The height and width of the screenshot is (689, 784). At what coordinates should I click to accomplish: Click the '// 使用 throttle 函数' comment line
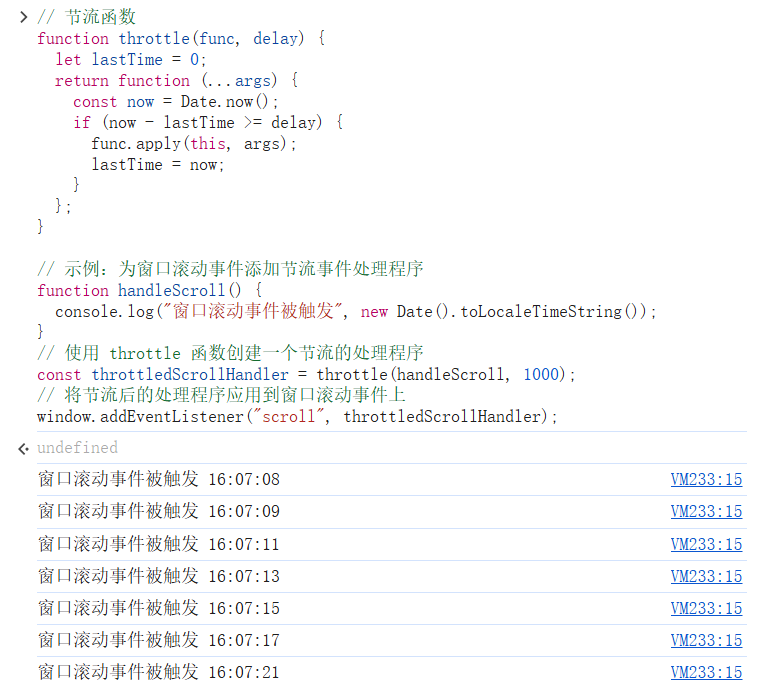coord(230,353)
